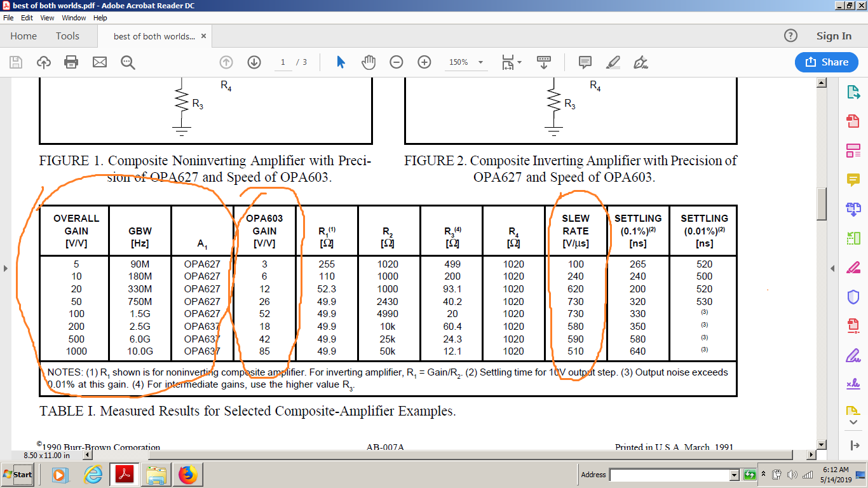Click the Windows Start button
868x488 pixels.
point(18,475)
